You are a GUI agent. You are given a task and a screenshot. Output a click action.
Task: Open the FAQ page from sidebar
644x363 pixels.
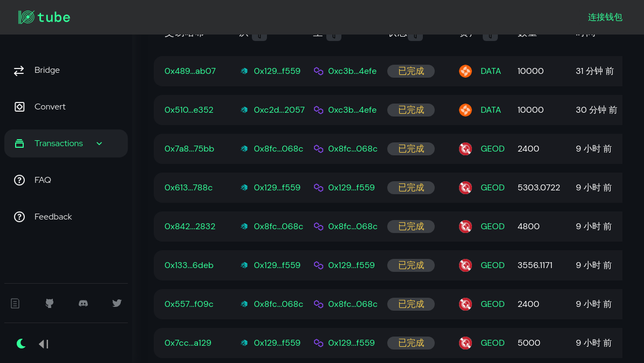[43, 180]
